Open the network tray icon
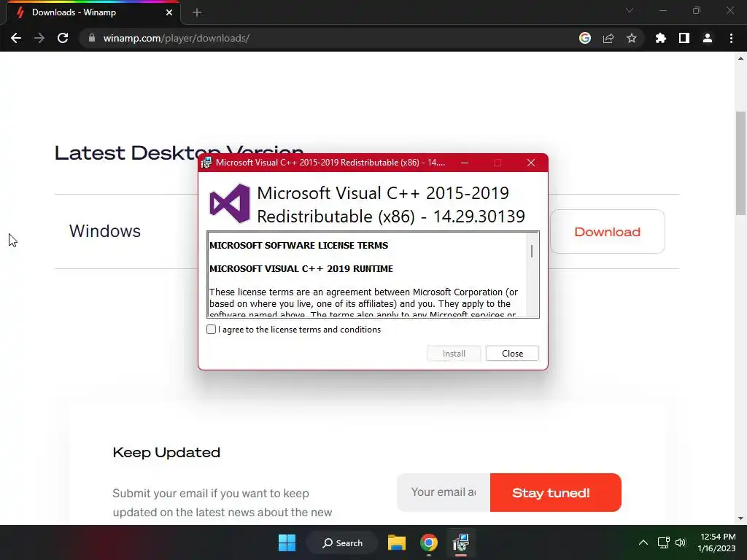Image resolution: width=747 pixels, height=560 pixels. 664,542
